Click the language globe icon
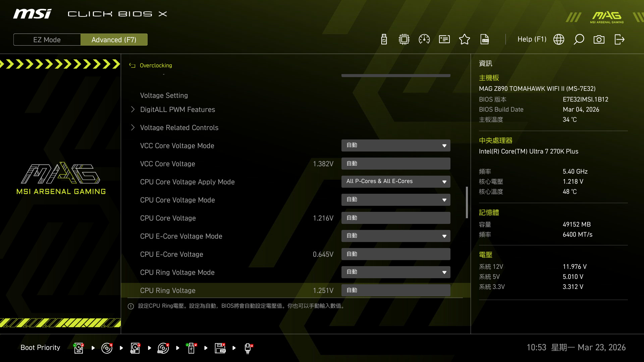The width and height of the screenshot is (644, 362). tap(559, 40)
